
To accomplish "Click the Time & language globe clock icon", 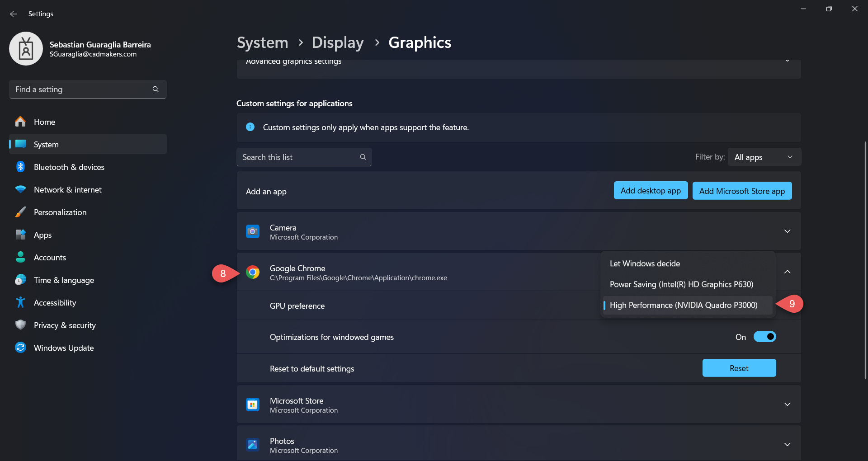I will (20, 280).
